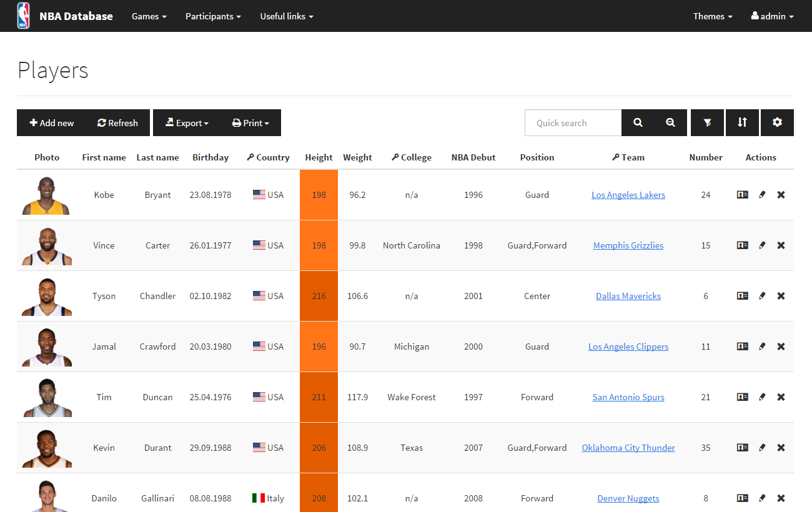Viewport: 812px width, 512px height.
Task: Click into the Quick search field
Action: click(x=573, y=123)
